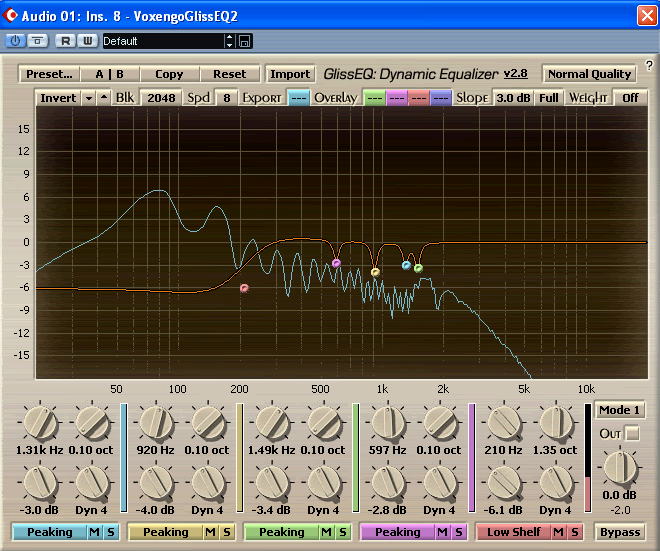Viewport: 660px width, 551px height.
Task: Toggle the plugin power bypass button
Action: (x=16, y=41)
